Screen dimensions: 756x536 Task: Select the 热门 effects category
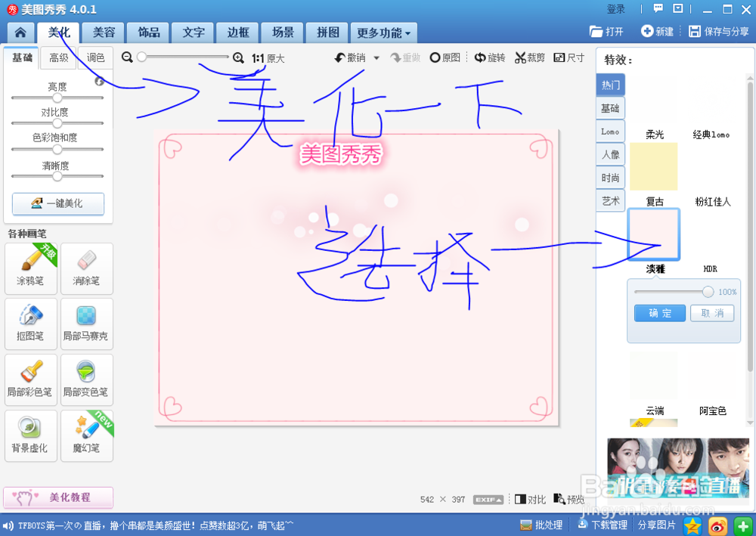[x=610, y=85]
